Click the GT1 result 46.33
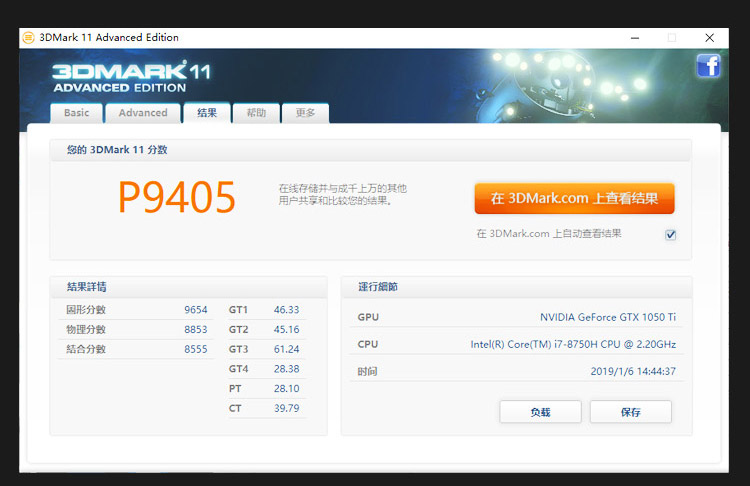This screenshot has height=486, width=750. (x=287, y=310)
